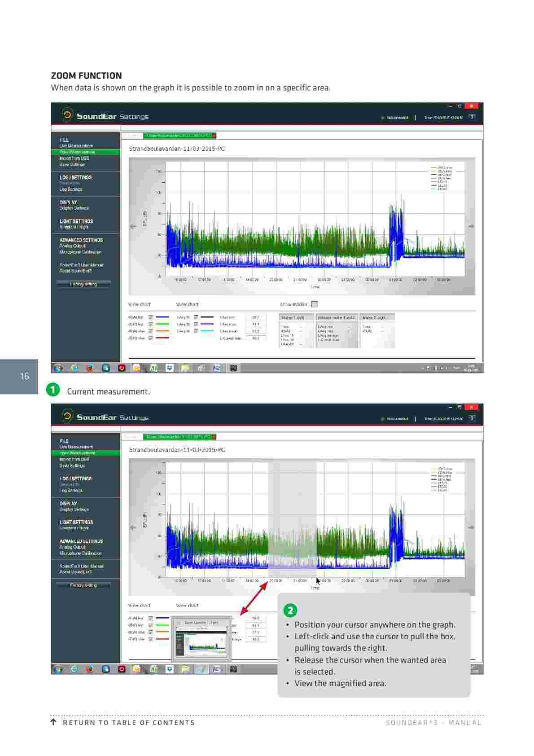Toggle dB(C) slow checkbox in top screenshot

[x=151, y=338]
